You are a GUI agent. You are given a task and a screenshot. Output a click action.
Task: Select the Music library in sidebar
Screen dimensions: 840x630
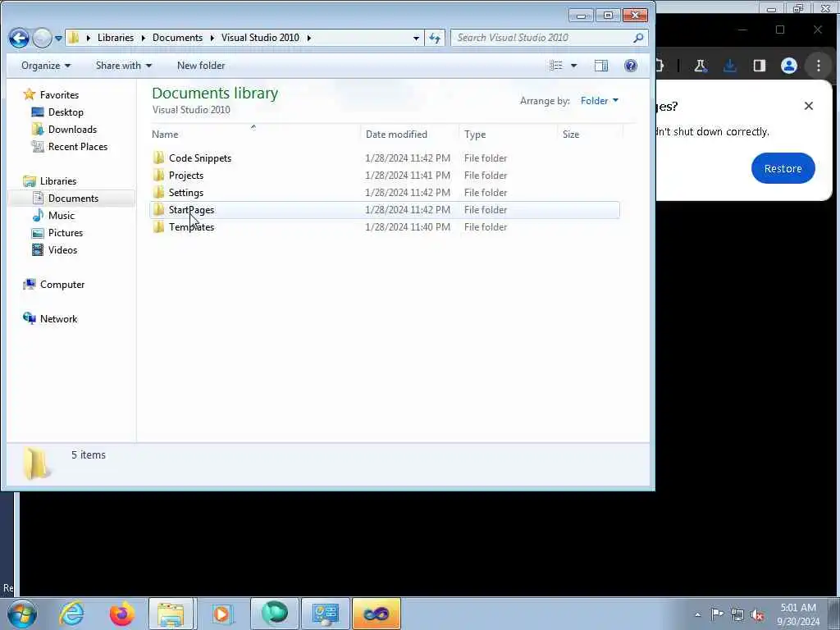(61, 216)
